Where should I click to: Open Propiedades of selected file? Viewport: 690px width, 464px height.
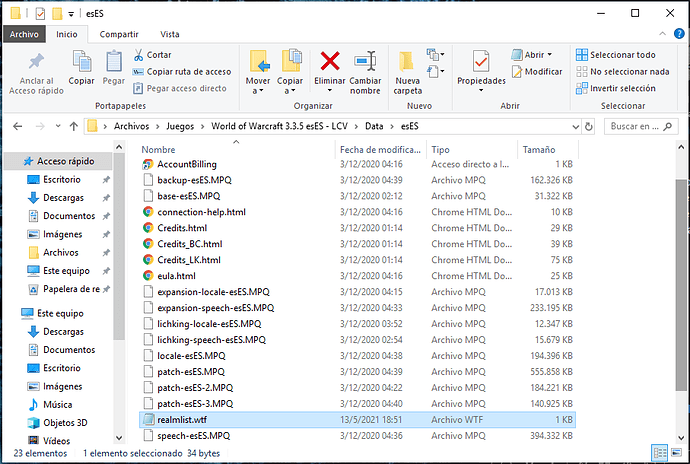481,67
